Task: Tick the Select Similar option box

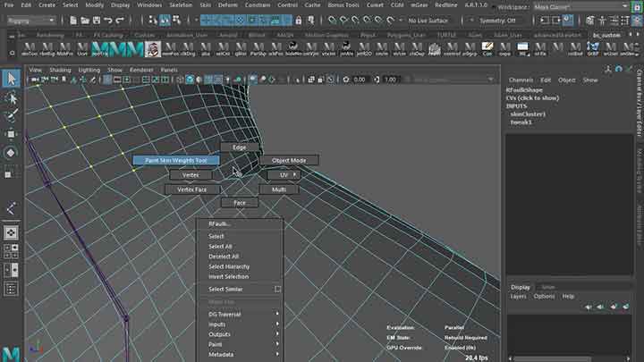Action: click(277, 290)
